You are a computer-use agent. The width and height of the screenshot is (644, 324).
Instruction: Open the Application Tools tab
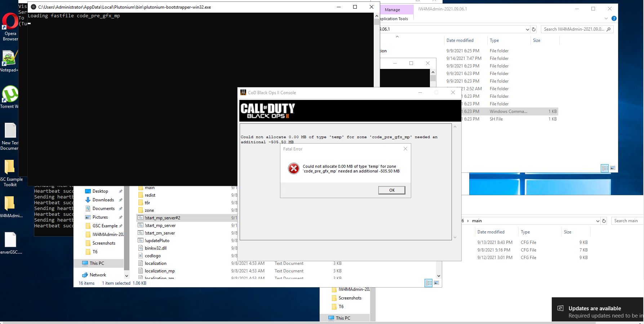[394, 19]
